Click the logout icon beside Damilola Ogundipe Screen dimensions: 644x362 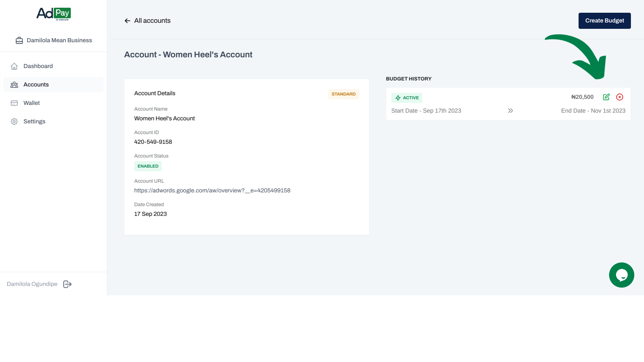[x=67, y=284]
